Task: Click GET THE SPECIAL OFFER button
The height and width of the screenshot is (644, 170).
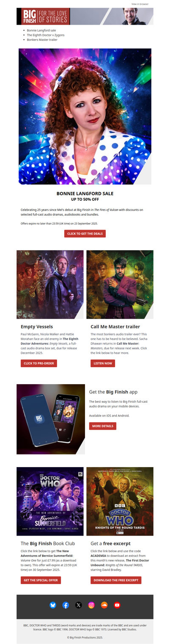Action: (41, 580)
